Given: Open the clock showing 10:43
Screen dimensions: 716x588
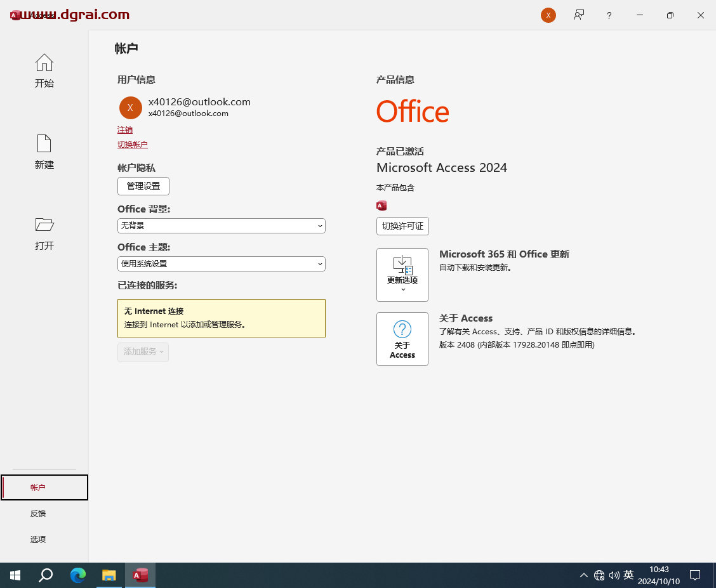Looking at the screenshot, I should tap(658, 575).
